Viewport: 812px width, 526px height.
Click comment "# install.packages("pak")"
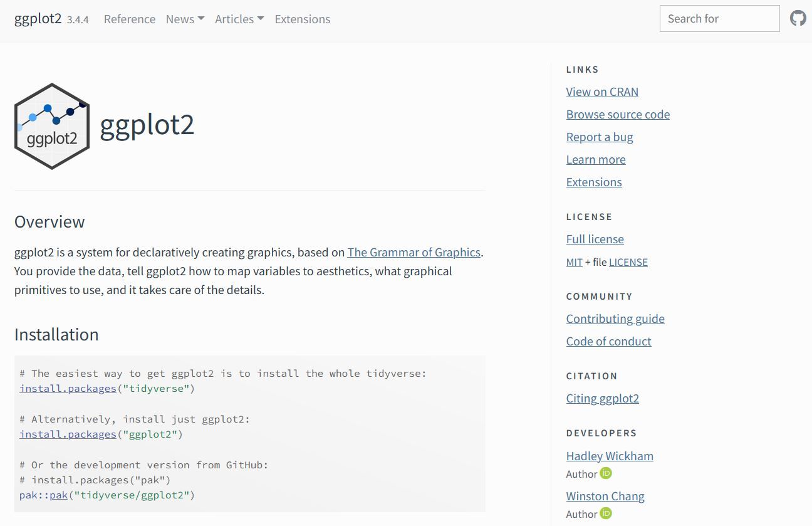(95, 480)
